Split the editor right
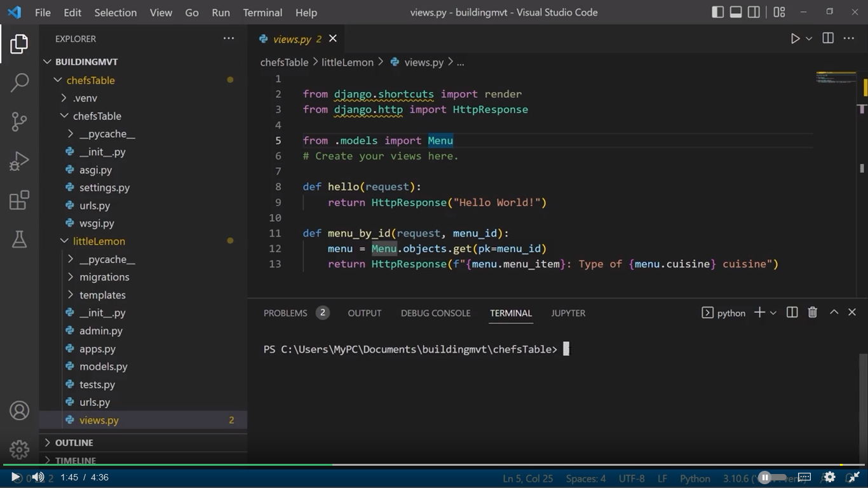The width and height of the screenshot is (868, 488). (x=828, y=39)
